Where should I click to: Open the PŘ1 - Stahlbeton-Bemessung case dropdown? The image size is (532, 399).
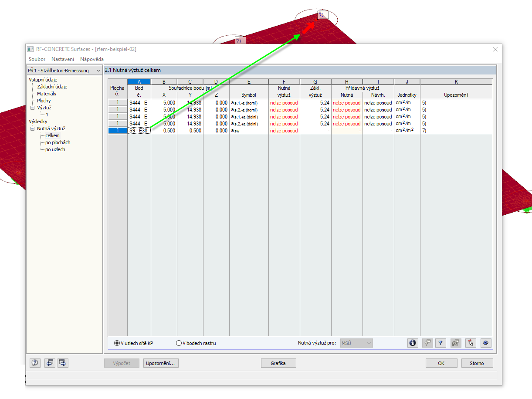pyautogui.click(x=64, y=70)
